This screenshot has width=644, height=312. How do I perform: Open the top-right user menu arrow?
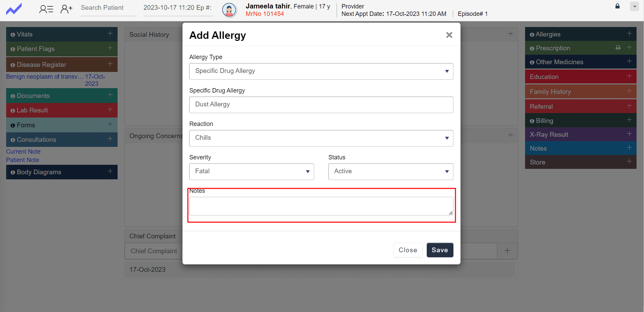634,6
